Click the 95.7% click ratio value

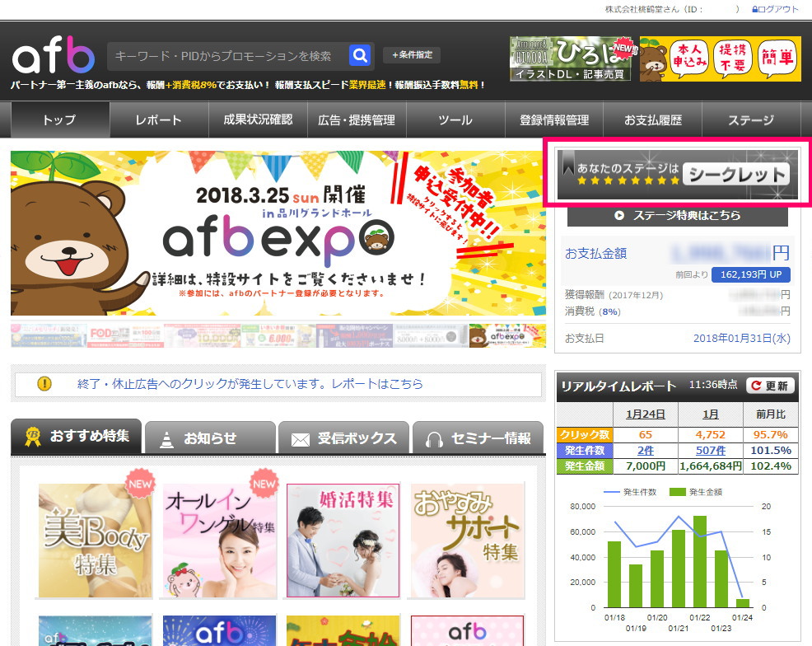pos(771,434)
